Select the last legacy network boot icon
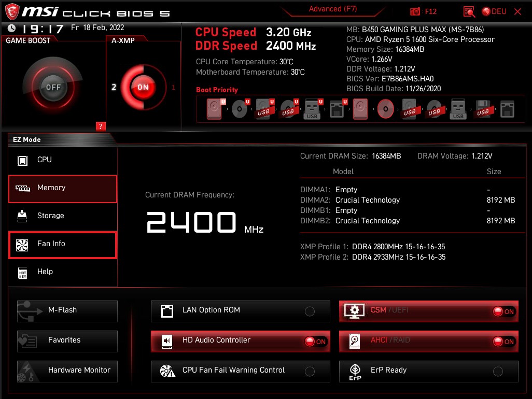 [507, 109]
